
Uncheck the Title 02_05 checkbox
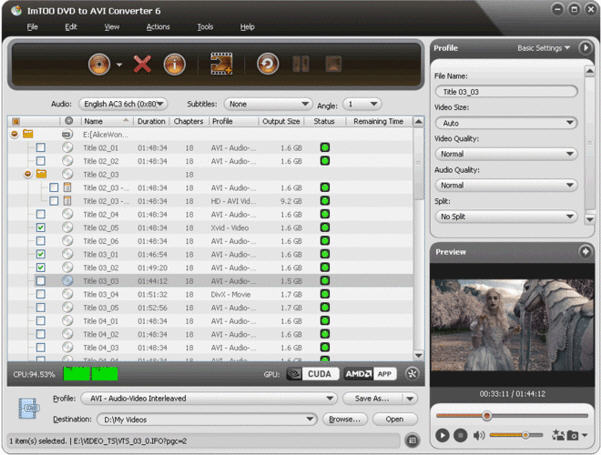(x=41, y=228)
